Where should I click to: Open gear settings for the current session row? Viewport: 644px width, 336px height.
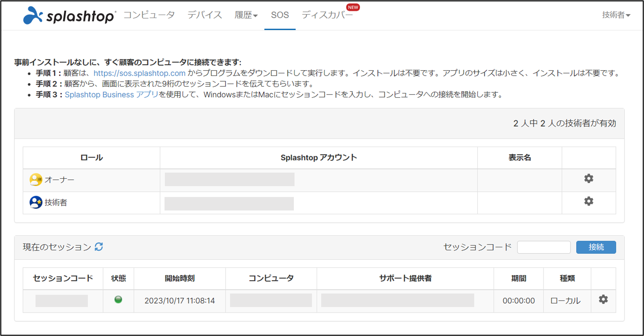pyautogui.click(x=603, y=299)
